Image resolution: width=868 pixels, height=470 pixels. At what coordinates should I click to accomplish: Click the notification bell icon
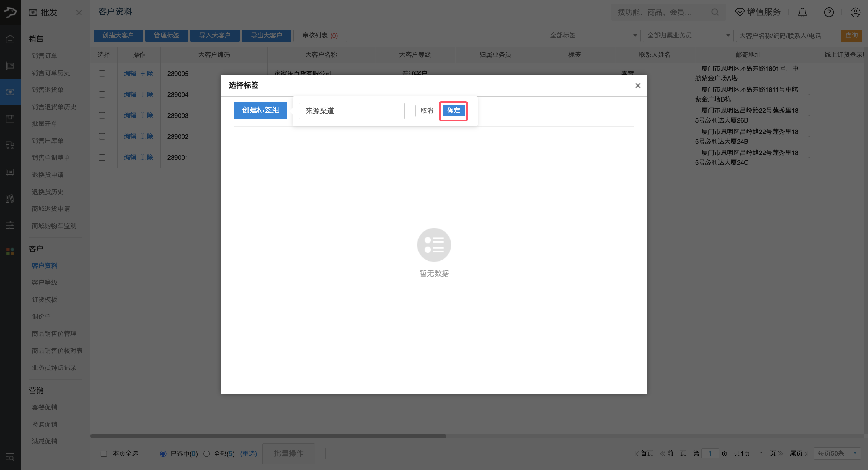pos(802,12)
